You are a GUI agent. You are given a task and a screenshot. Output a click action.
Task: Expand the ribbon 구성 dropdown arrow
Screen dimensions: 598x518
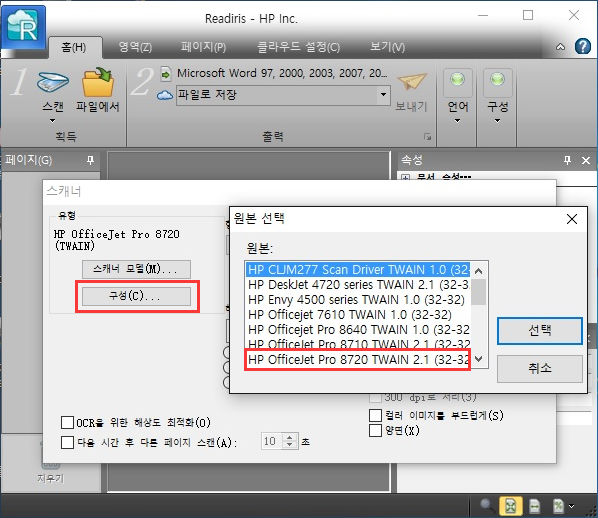pos(497,121)
